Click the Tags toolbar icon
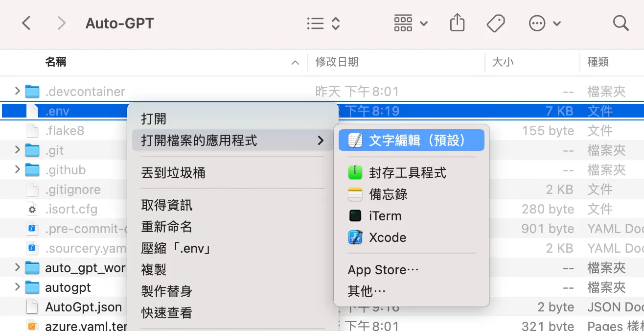Image resolution: width=644 pixels, height=331 pixels. (495, 23)
